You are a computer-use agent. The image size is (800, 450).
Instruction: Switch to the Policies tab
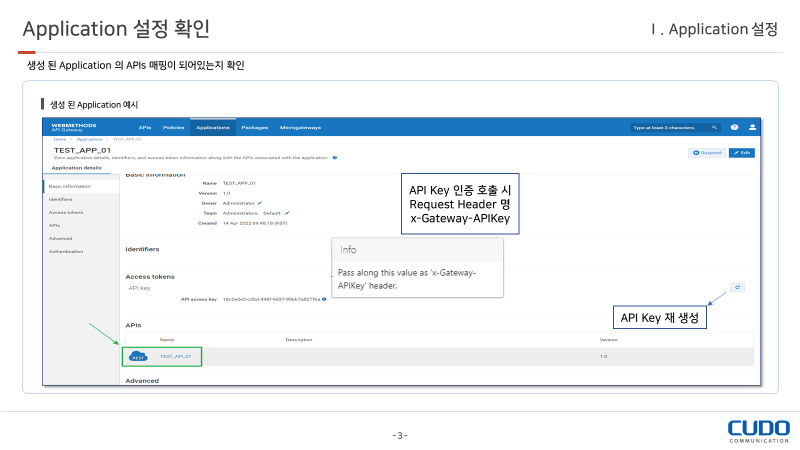pyautogui.click(x=173, y=128)
